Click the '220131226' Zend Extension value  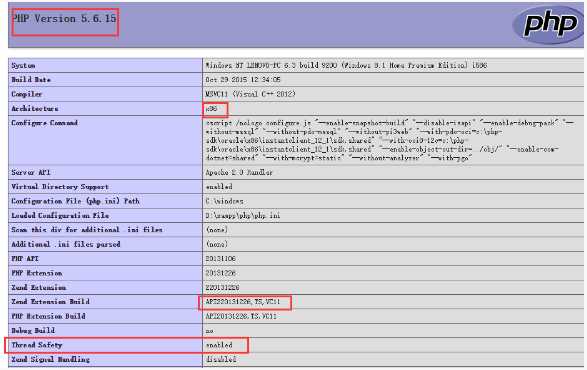pos(222,288)
